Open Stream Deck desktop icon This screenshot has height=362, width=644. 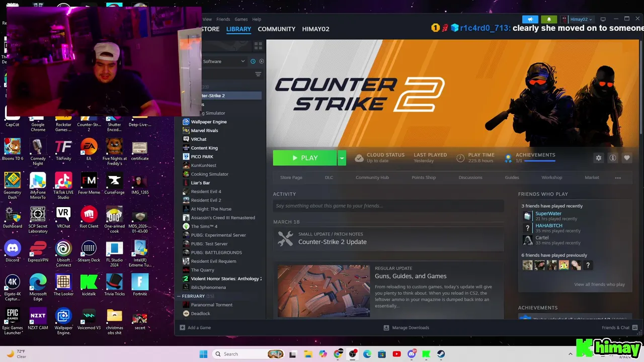point(89,251)
